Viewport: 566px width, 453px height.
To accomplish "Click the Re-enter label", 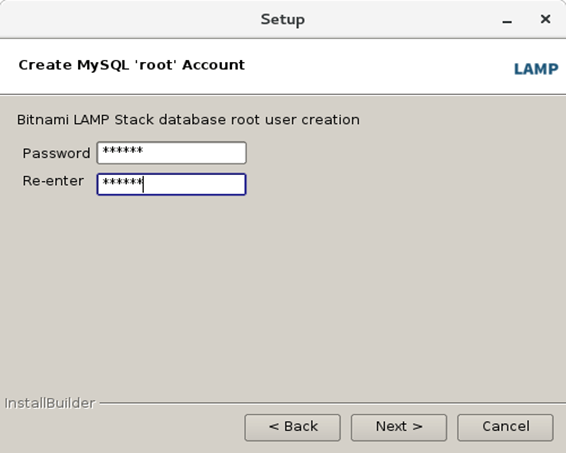I will pos(53,181).
